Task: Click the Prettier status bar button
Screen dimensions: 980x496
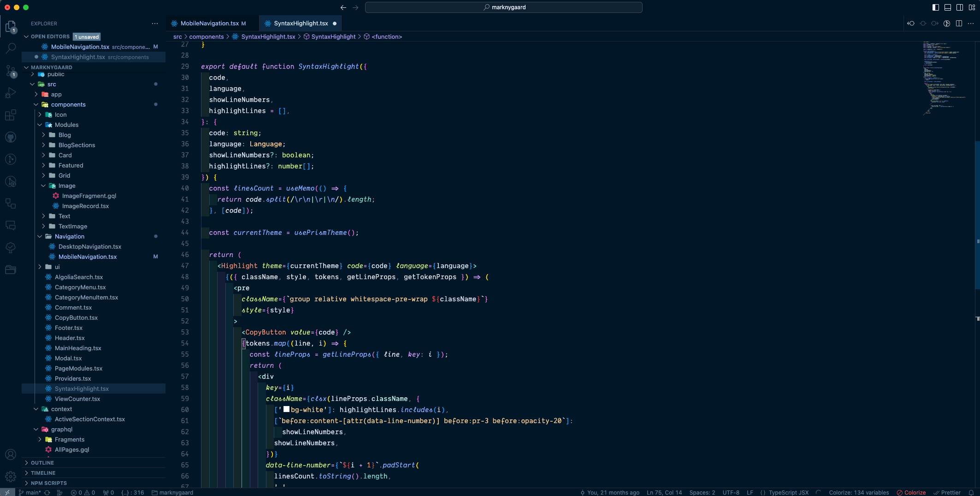Action: (947, 492)
